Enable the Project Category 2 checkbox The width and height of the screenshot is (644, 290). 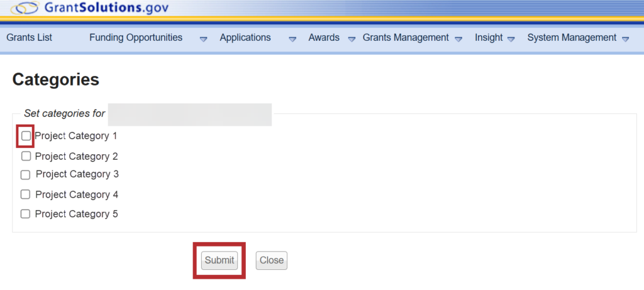click(26, 157)
